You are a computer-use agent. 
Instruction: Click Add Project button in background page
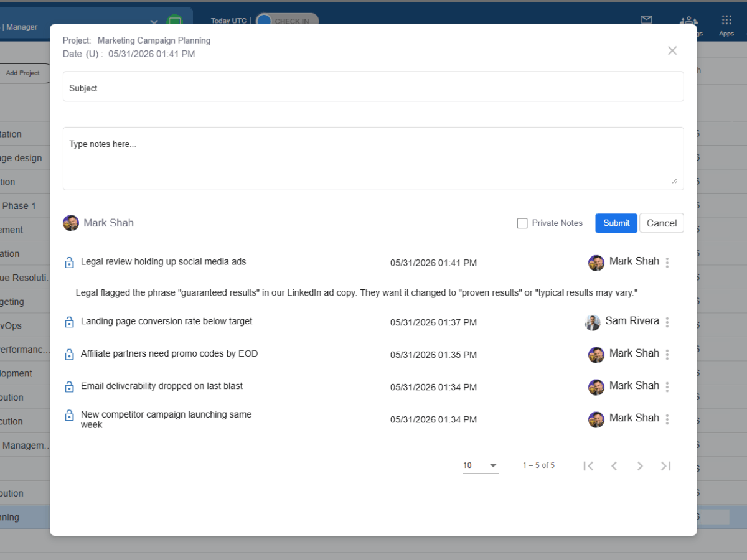pos(23,73)
